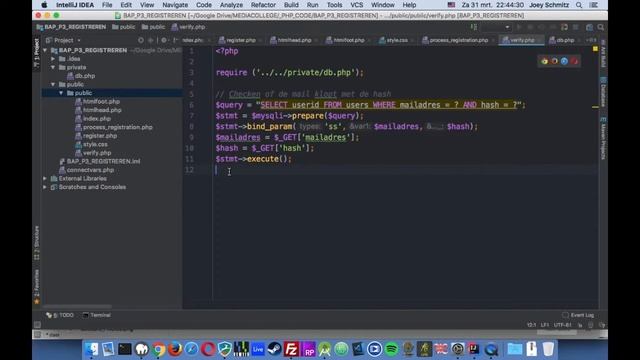
Task: Open Terminal app in the dock
Action: tap(124, 349)
